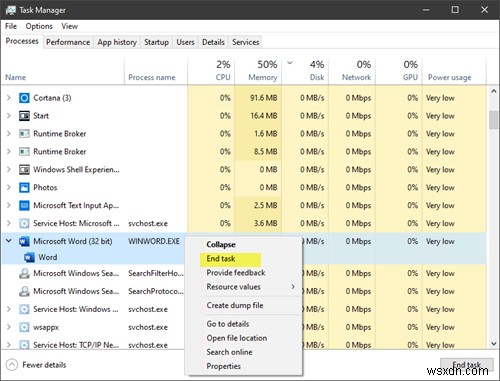Click the Microsoft Word (32 bit) icon
Viewport: 500px width, 381px height.
pyautogui.click(x=24, y=241)
